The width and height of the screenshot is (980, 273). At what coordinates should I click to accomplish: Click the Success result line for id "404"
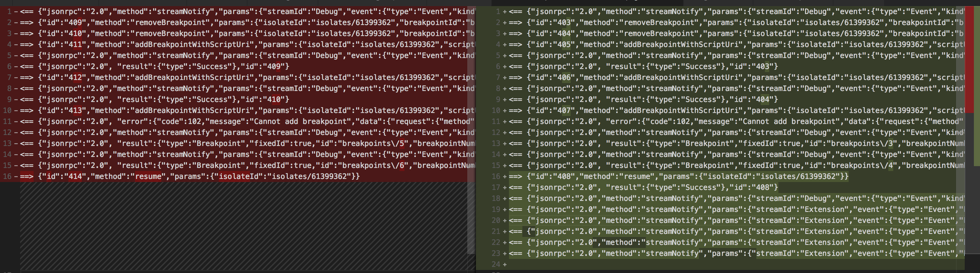[643, 100]
